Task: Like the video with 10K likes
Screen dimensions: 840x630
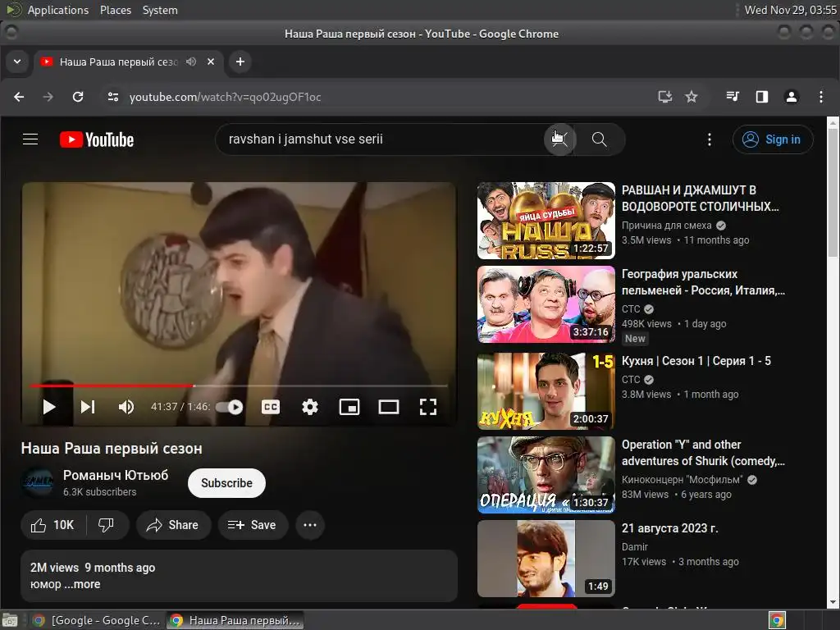Action: (53, 525)
